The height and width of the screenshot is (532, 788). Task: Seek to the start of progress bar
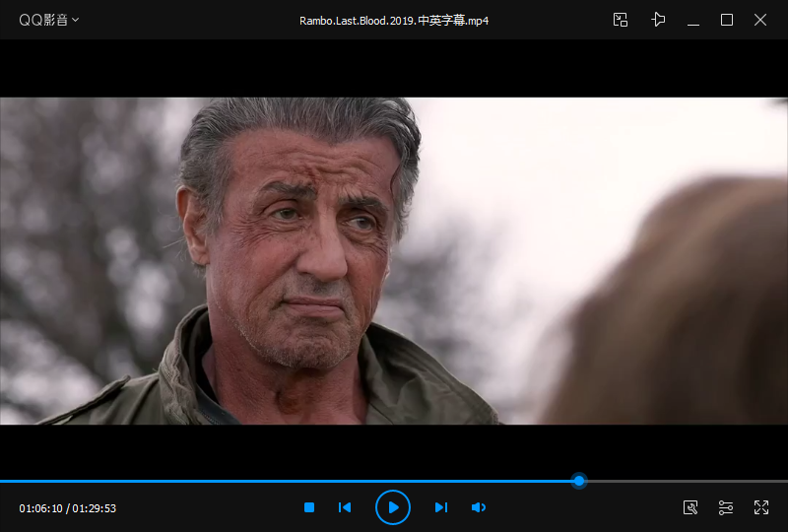tap(3, 481)
